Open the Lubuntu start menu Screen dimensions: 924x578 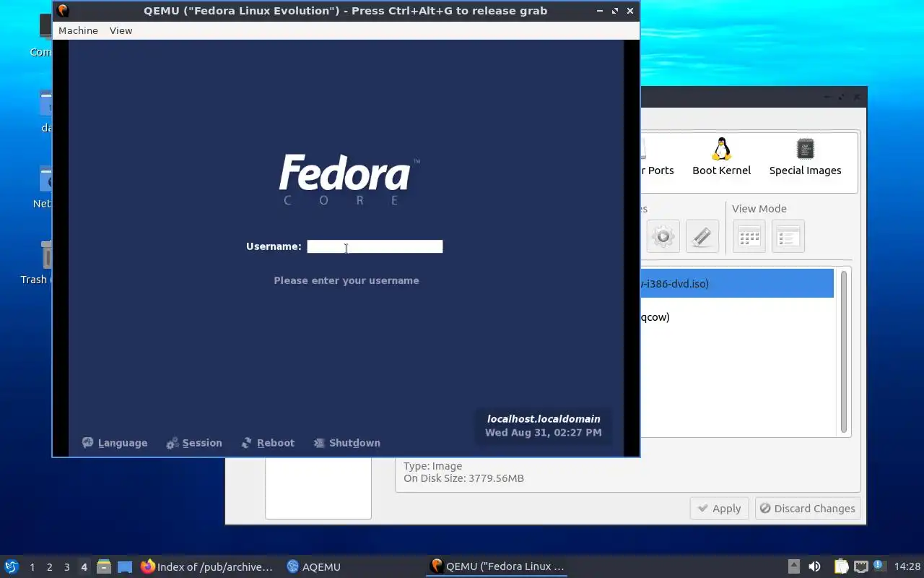click(12, 566)
